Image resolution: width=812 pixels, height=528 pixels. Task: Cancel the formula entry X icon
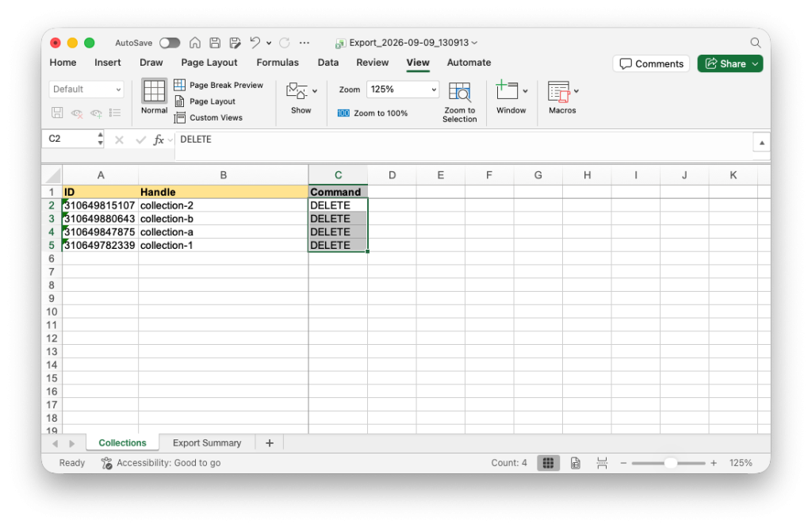coord(119,140)
